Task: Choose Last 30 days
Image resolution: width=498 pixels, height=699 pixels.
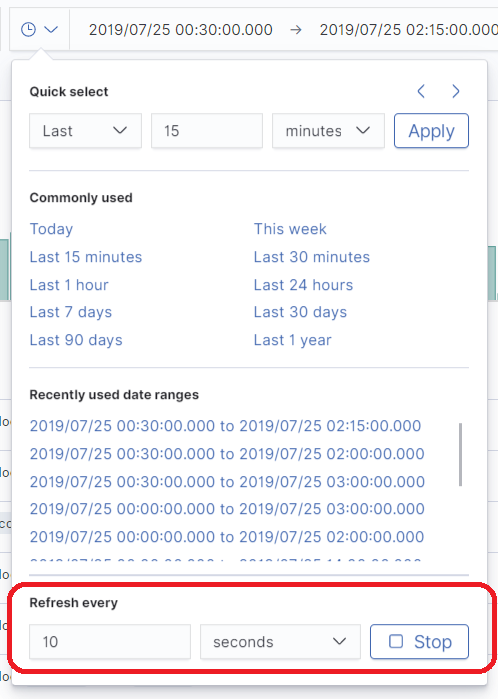Action: click(300, 312)
